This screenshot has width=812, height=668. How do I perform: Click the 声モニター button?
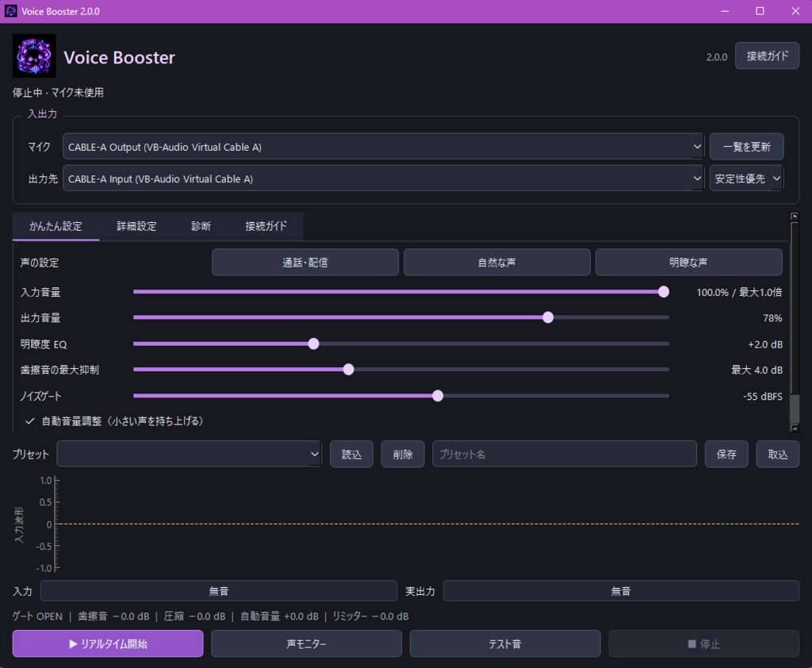(307, 643)
